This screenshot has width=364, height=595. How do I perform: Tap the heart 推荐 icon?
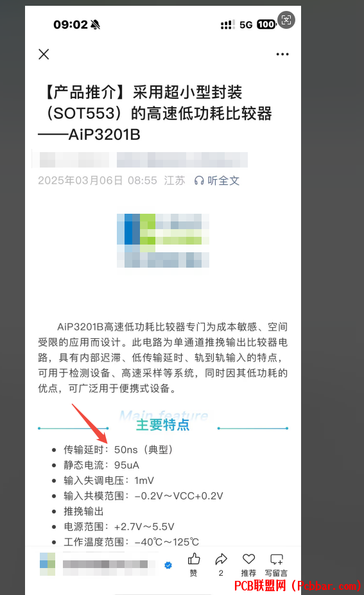[x=248, y=559]
